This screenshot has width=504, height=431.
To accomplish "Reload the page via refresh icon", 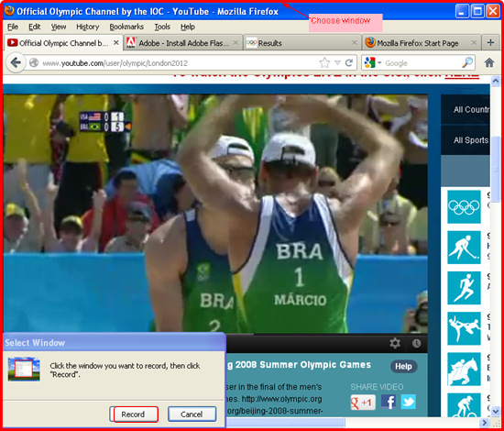I will (x=349, y=63).
